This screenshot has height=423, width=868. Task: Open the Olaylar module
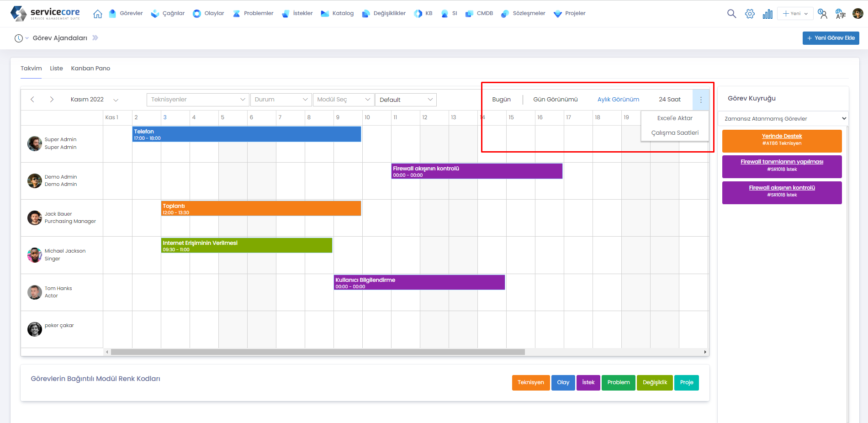(209, 13)
